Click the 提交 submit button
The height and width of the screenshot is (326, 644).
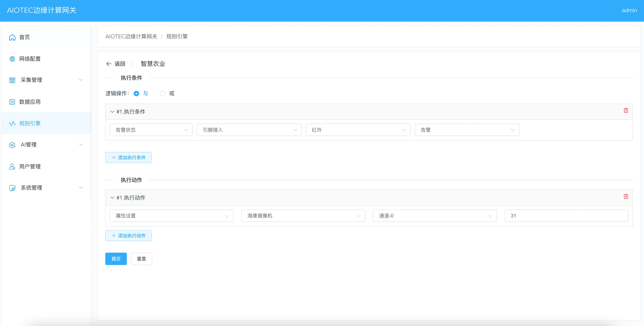(x=116, y=259)
